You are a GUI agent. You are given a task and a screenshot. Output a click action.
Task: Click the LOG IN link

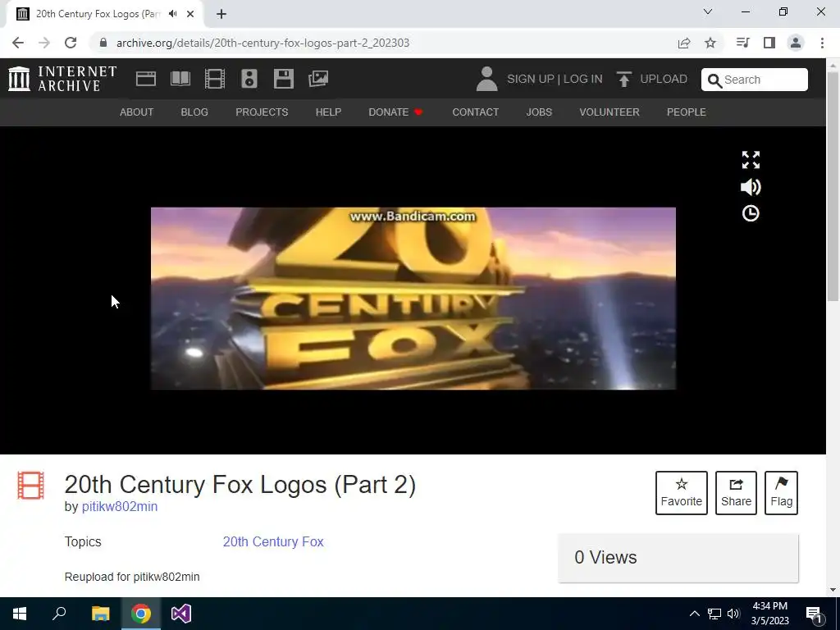[x=583, y=79]
